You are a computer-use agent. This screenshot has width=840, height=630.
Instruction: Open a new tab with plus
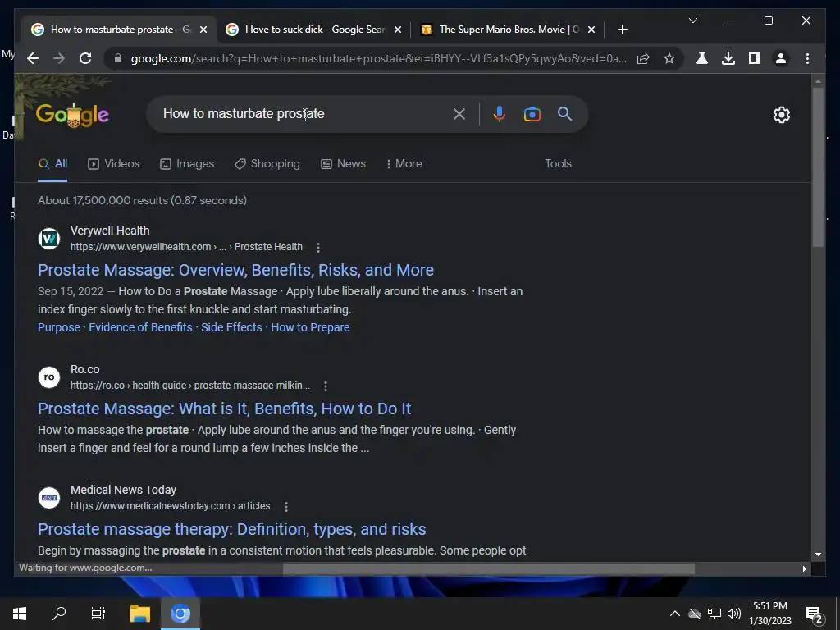pyautogui.click(x=622, y=30)
